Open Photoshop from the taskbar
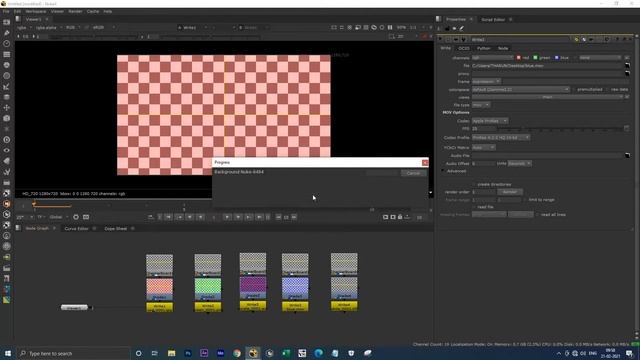Viewport: 640px width, 360px height. click(188, 353)
